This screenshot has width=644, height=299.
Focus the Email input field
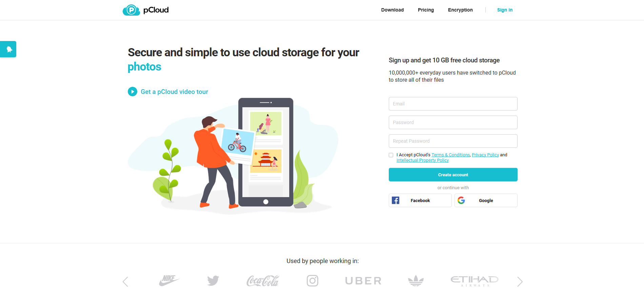point(453,104)
